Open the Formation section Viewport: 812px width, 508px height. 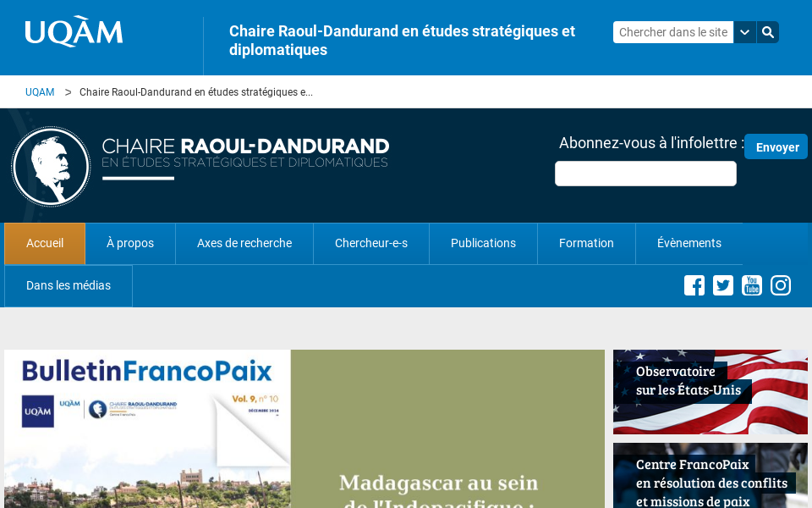(586, 243)
